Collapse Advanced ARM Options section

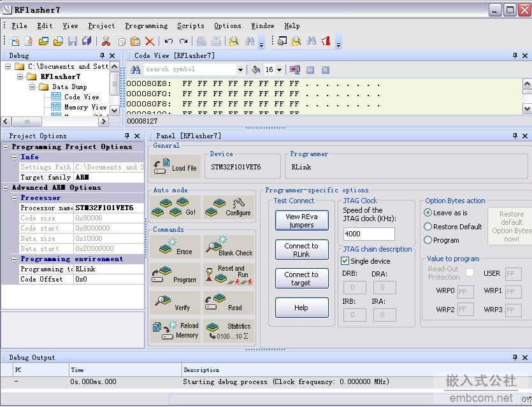tap(6, 188)
